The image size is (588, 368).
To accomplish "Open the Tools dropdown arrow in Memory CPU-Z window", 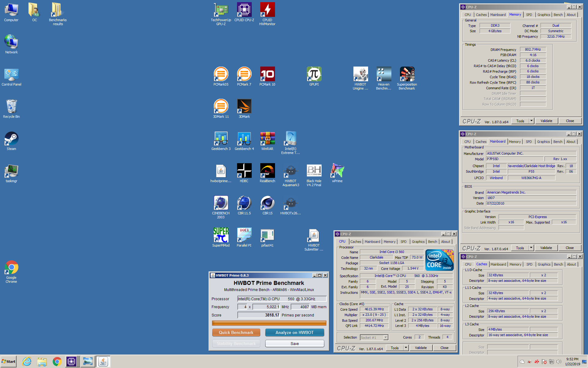I will coord(532,121).
